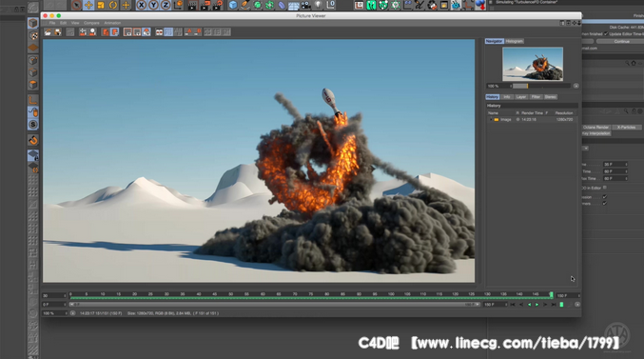Expand the Image entry in History list
This screenshot has height=359, width=644.
coord(491,120)
